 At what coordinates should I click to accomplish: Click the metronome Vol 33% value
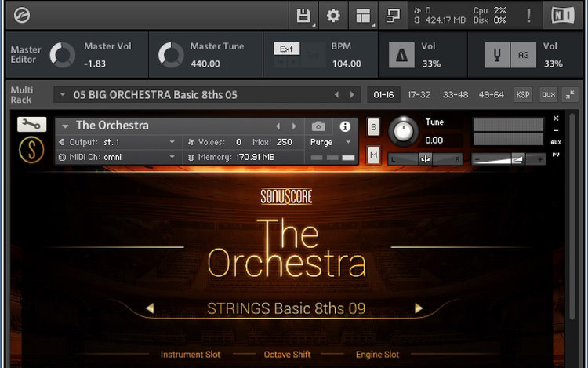431,64
